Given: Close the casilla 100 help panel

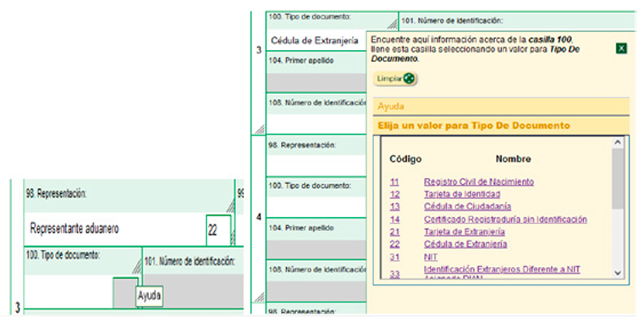Looking at the screenshot, I should pos(621,48).
